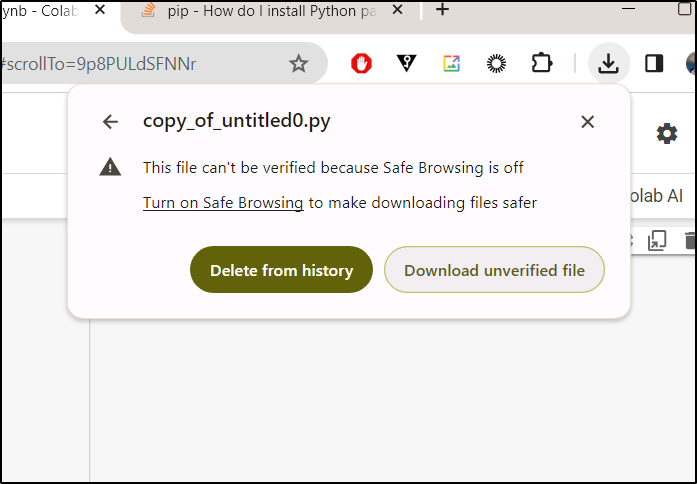697x484 pixels.
Task: Go back using the download popup arrow
Action: [110, 121]
